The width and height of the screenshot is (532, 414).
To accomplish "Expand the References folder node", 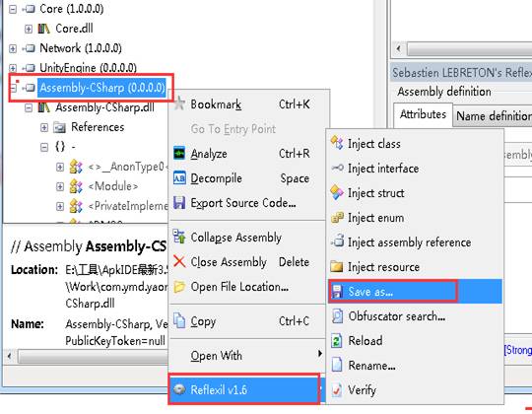I will 44,127.
